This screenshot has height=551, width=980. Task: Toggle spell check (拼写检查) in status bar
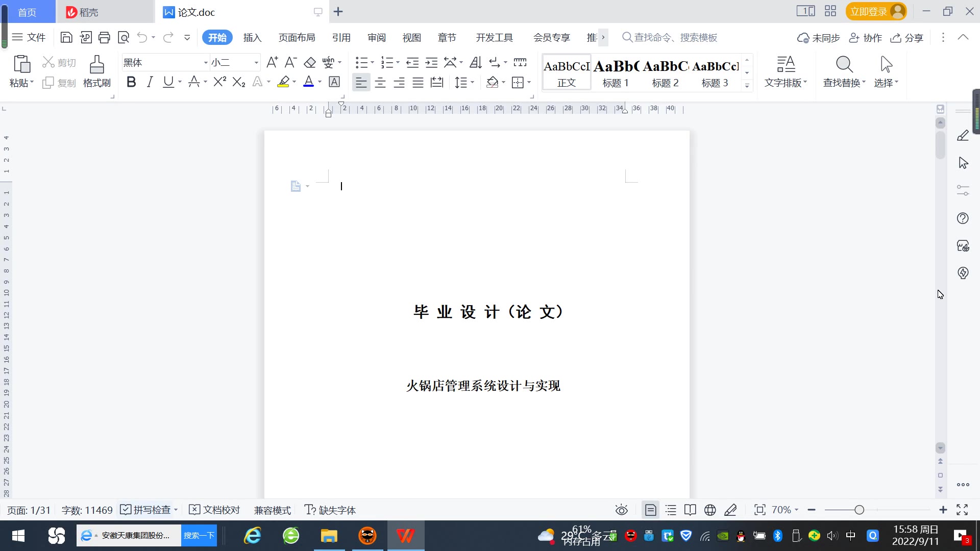pyautogui.click(x=147, y=510)
